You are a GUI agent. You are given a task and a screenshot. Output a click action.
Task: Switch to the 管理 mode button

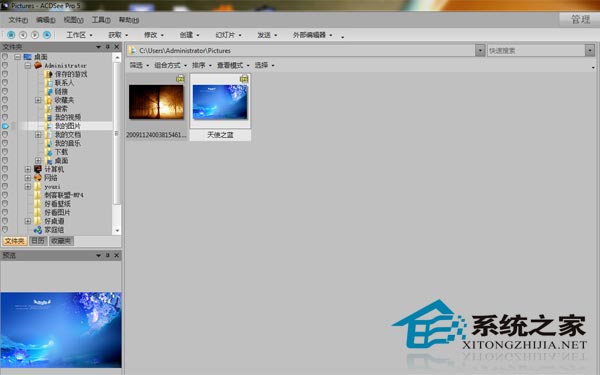(x=580, y=19)
